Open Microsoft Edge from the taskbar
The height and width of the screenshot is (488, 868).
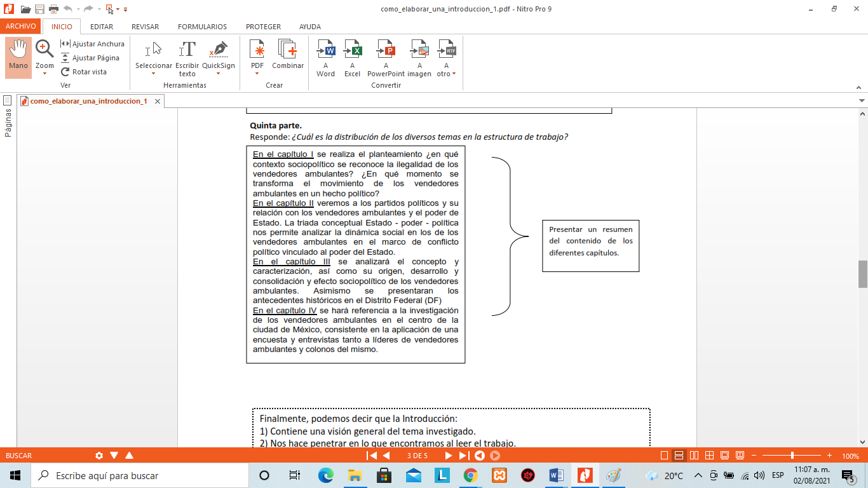[325, 475]
